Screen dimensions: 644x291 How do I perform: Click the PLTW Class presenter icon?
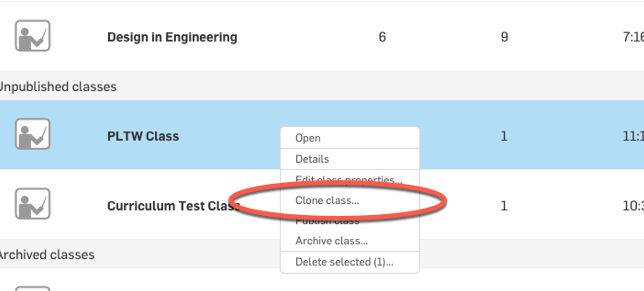click(33, 134)
